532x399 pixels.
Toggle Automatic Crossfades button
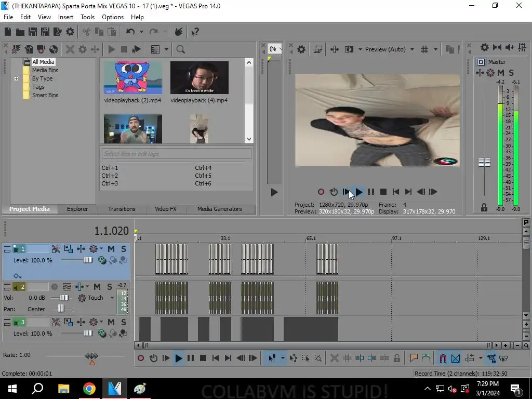pos(456,358)
